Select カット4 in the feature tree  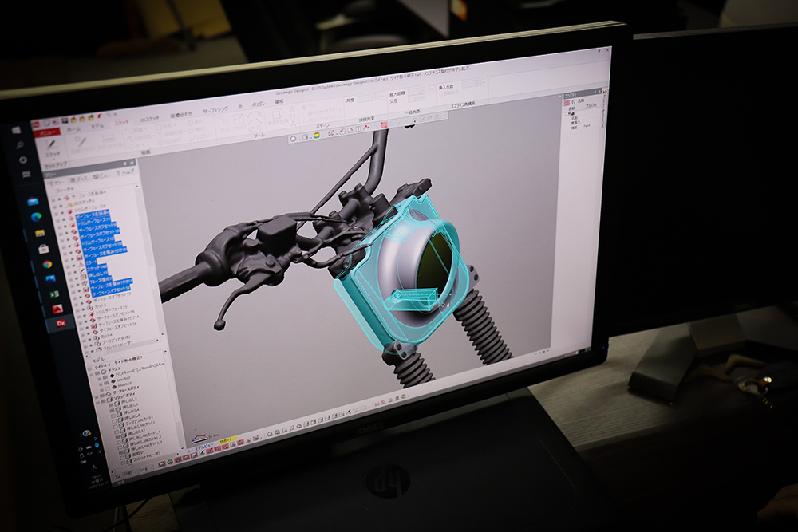[x=107, y=337]
